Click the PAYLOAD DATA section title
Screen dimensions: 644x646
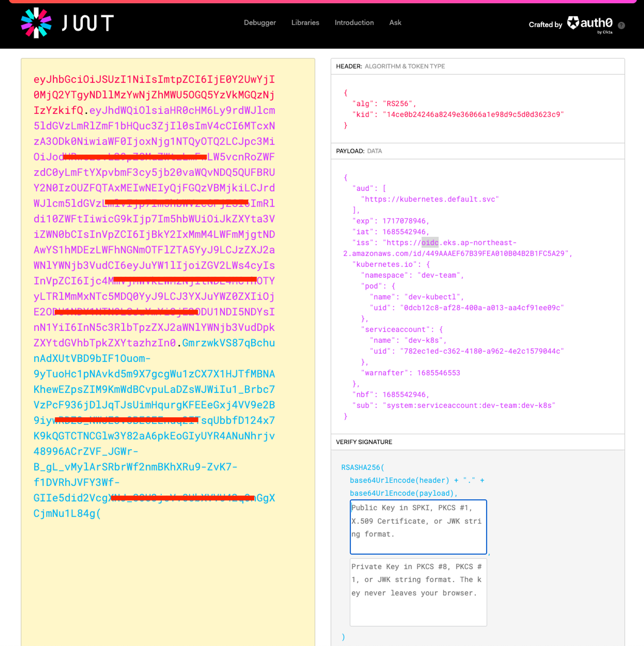(359, 151)
